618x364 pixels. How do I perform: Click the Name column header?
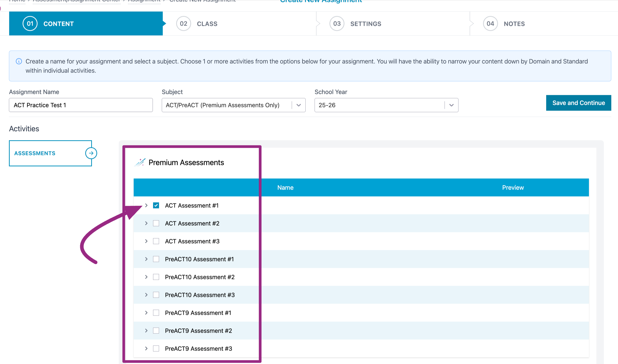(x=285, y=188)
